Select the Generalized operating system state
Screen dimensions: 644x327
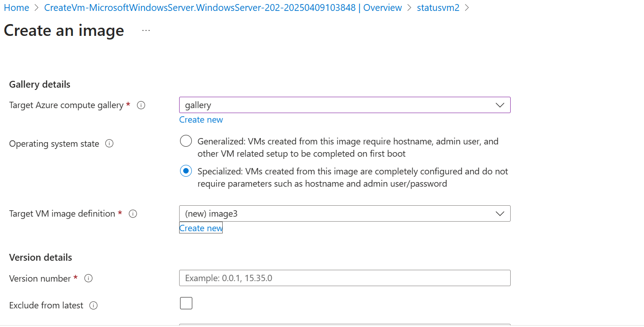[186, 141]
